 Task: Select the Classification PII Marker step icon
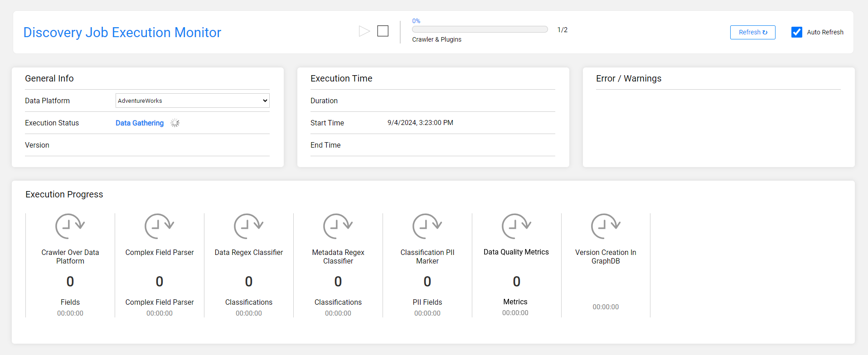(x=427, y=226)
